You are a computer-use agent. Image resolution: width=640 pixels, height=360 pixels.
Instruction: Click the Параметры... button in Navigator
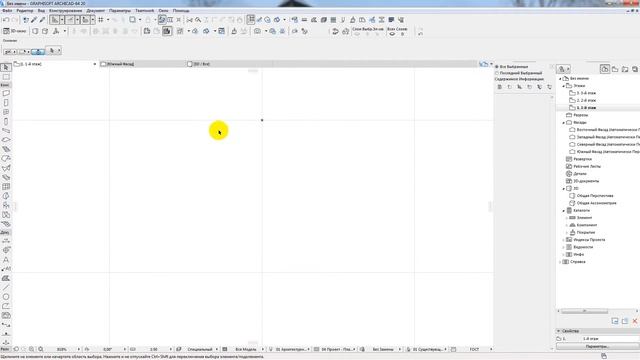point(597,347)
